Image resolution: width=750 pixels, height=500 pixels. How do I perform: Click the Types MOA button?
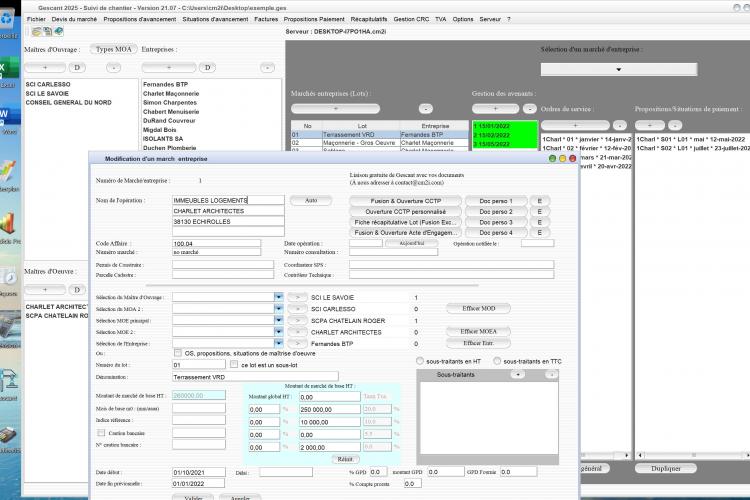pyautogui.click(x=113, y=49)
